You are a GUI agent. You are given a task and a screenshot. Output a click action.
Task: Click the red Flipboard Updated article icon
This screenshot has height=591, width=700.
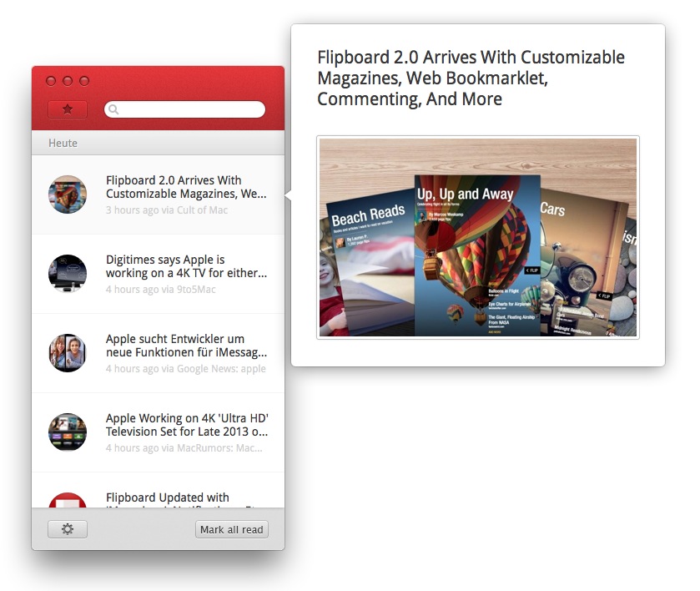(68, 501)
